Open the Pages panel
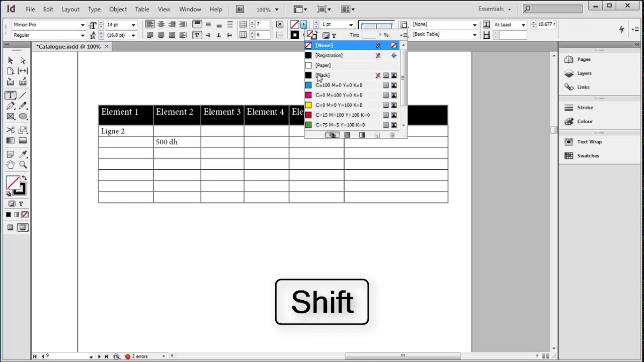The image size is (644, 362). point(584,59)
